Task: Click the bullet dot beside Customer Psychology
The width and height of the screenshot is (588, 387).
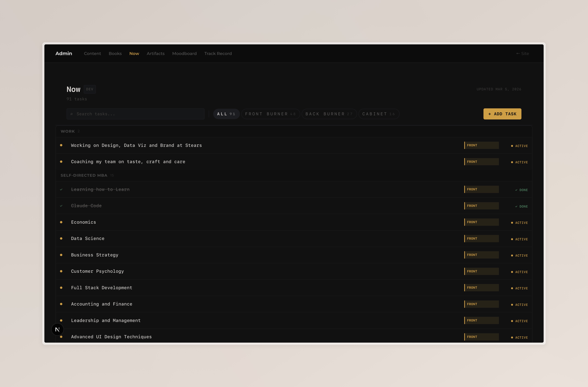Action: (61, 271)
